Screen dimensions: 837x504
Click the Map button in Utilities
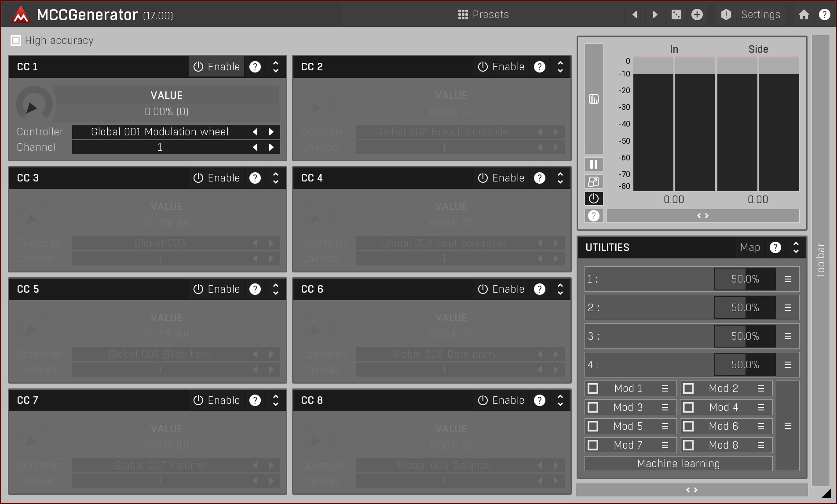[x=750, y=247]
